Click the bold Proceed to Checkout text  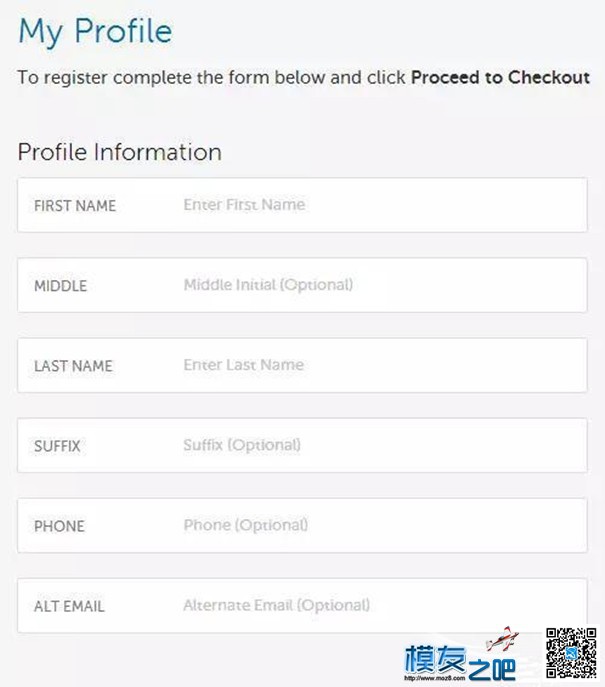[500, 78]
